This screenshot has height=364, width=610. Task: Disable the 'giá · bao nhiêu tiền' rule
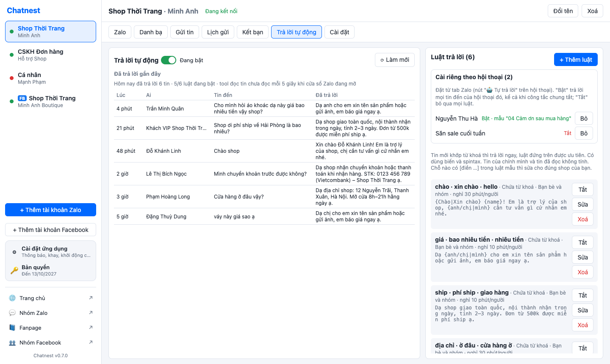coord(583,243)
